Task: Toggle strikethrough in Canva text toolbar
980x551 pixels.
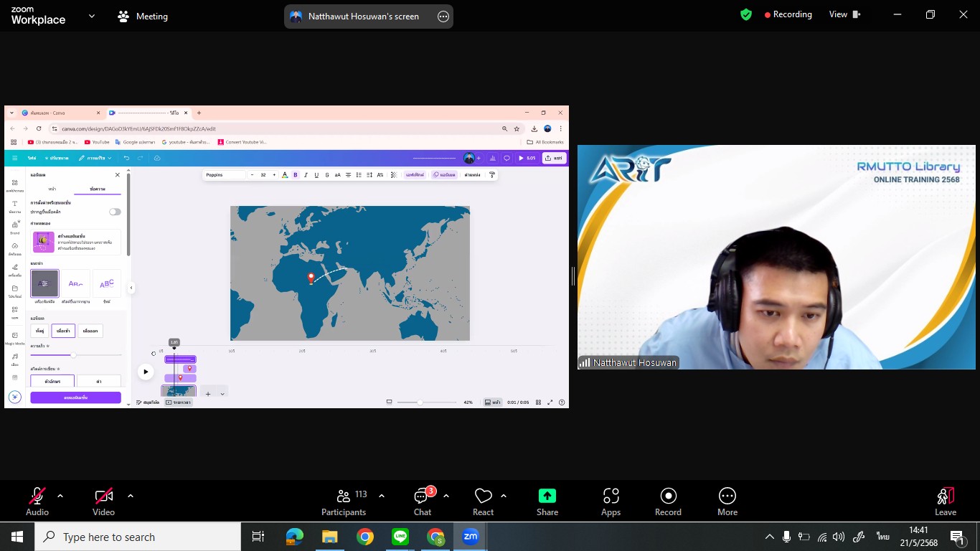Action: pyautogui.click(x=327, y=175)
